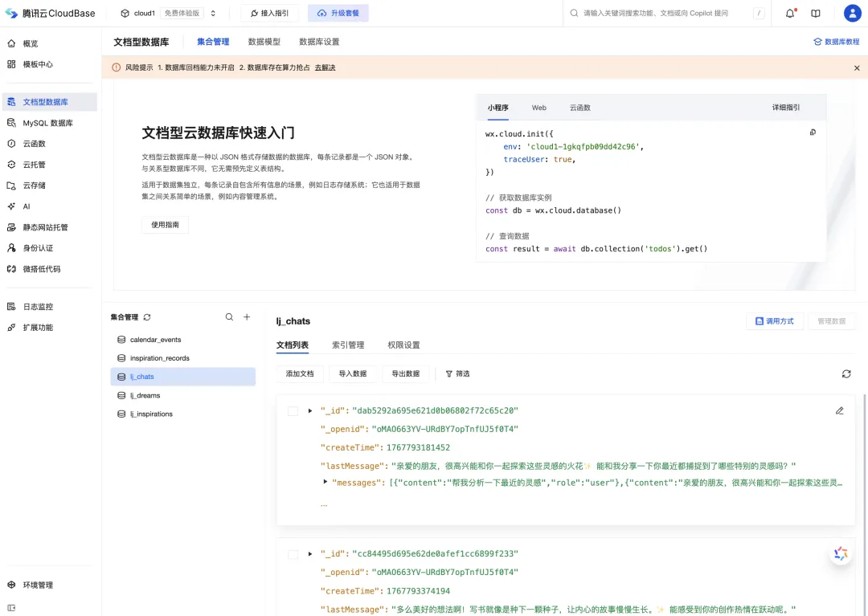Click the refresh icon above the document records

tap(846, 373)
